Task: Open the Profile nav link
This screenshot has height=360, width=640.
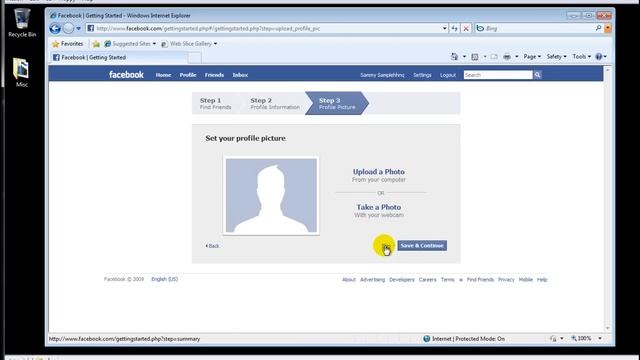Action: point(188,75)
